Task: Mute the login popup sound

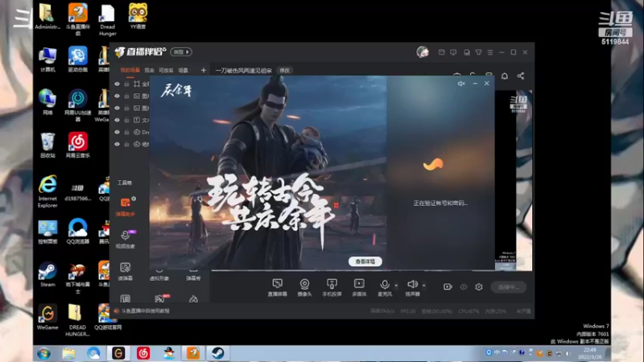Action: [461, 84]
